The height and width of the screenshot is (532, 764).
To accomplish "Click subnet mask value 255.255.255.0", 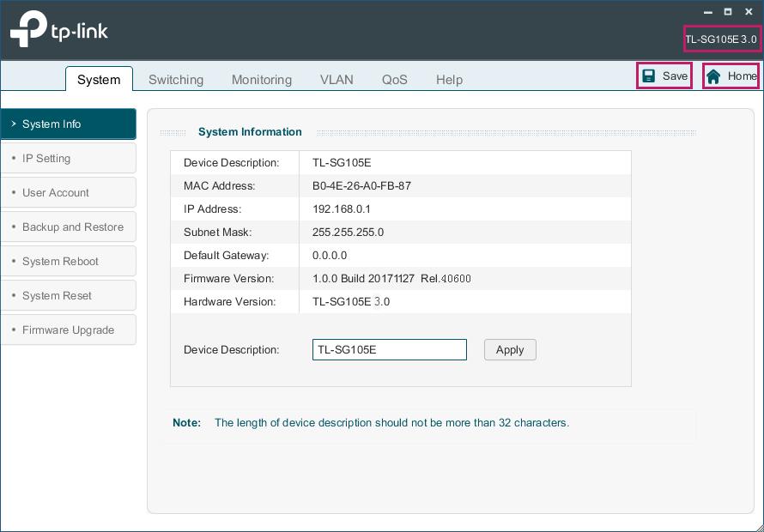I will [348, 232].
